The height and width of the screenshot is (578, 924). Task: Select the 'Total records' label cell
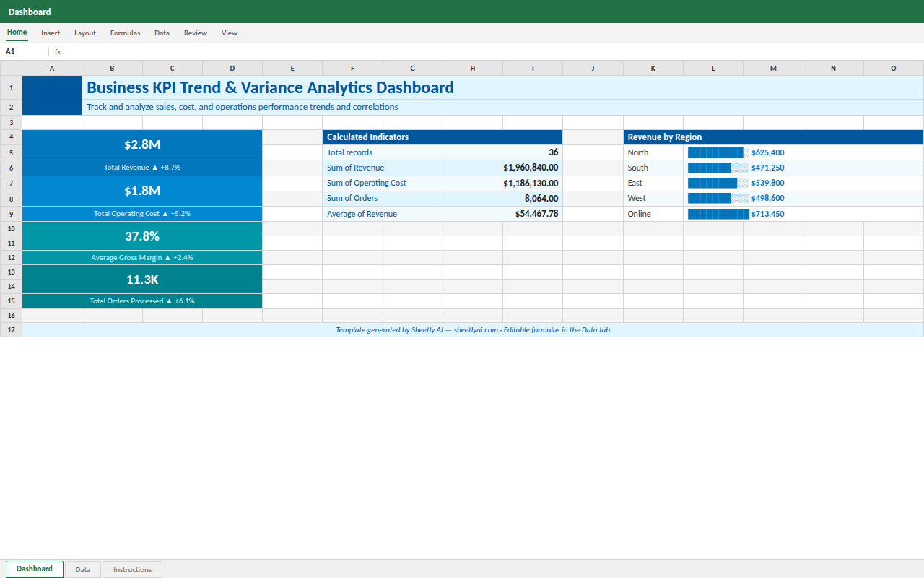pos(383,152)
